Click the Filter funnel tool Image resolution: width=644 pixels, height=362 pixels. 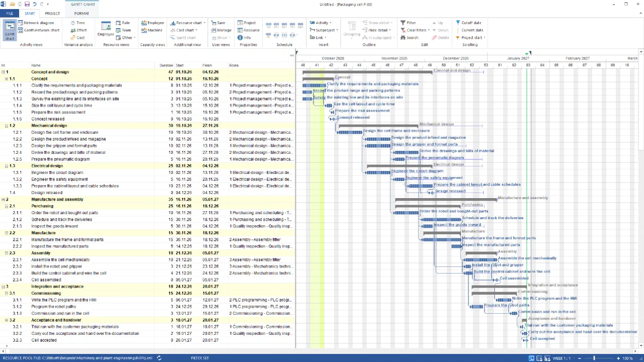point(408,23)
